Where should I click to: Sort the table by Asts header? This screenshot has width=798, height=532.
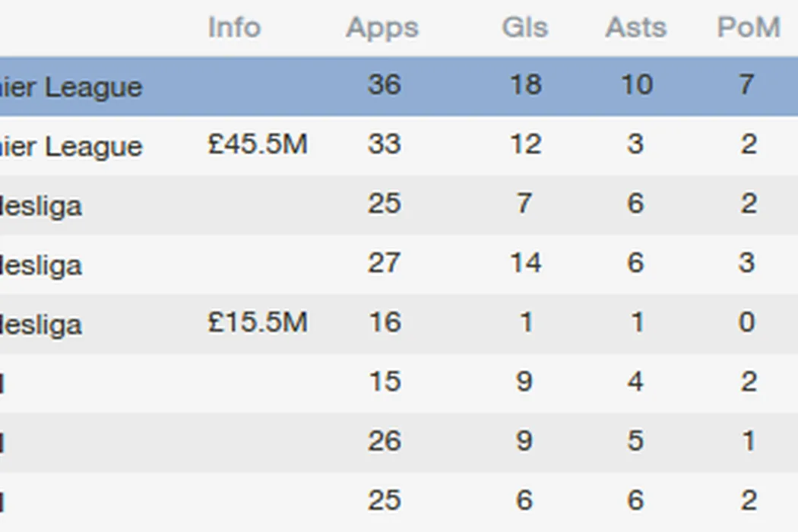(x=635, y=28)
